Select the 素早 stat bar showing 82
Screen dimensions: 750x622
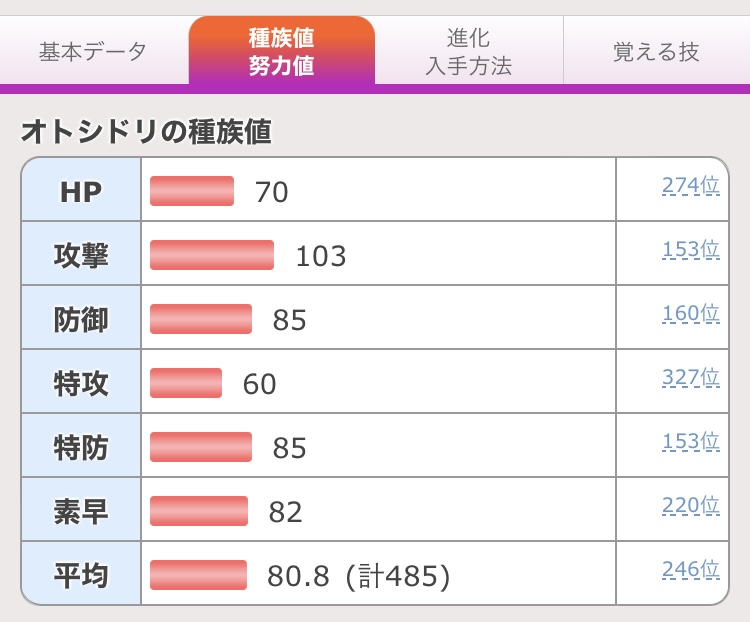199,511
